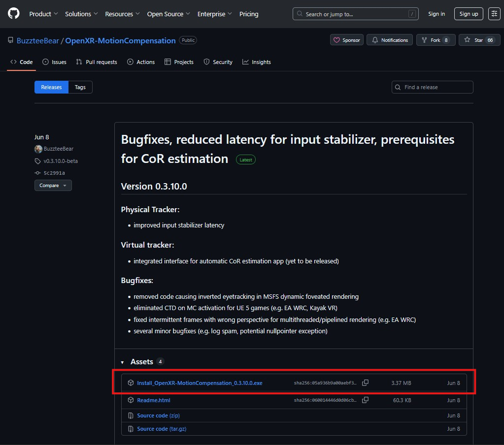Expand the Enterprise menu
The width and height of the screenshot is (504, 445).
pyautogui.click(x=214, y=14)
